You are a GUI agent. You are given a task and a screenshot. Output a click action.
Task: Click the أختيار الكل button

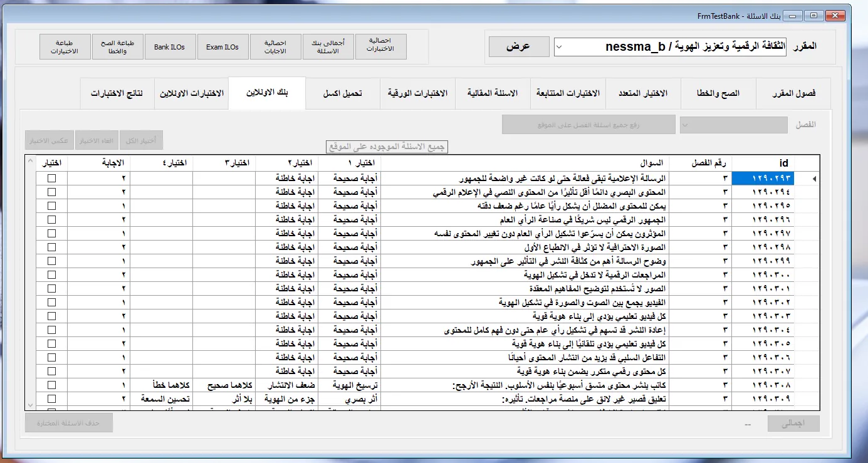tap(141, 140)
